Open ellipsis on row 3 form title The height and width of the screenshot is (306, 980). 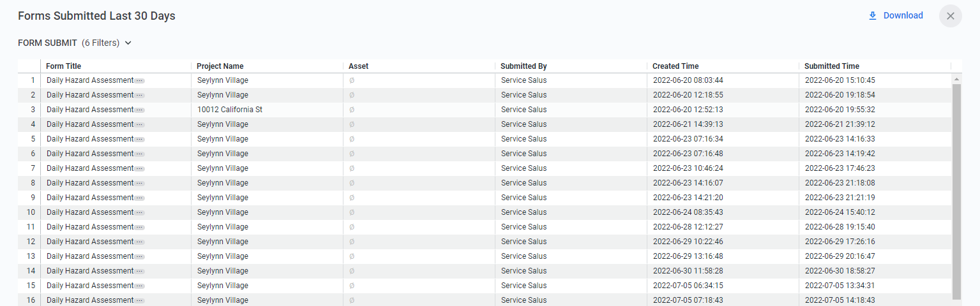coord(140,110)
